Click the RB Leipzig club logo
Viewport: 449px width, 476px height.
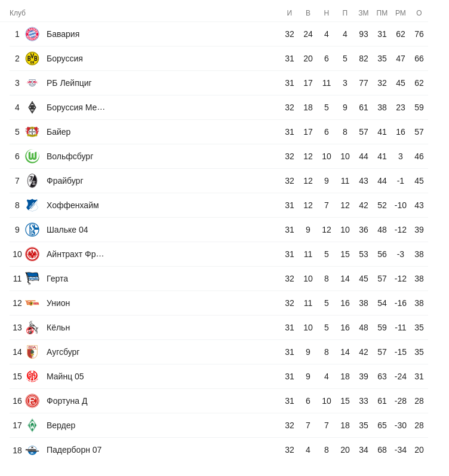(x=32, y=83)
